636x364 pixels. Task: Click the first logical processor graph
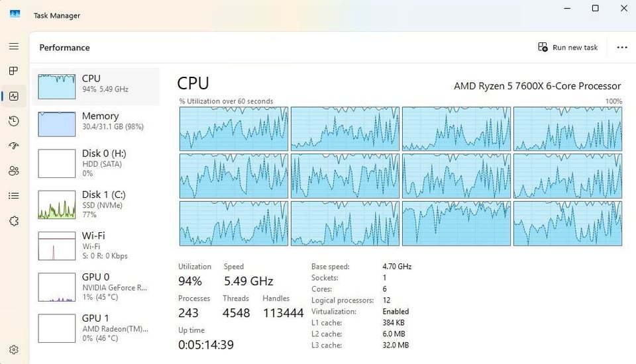[233, 128]
